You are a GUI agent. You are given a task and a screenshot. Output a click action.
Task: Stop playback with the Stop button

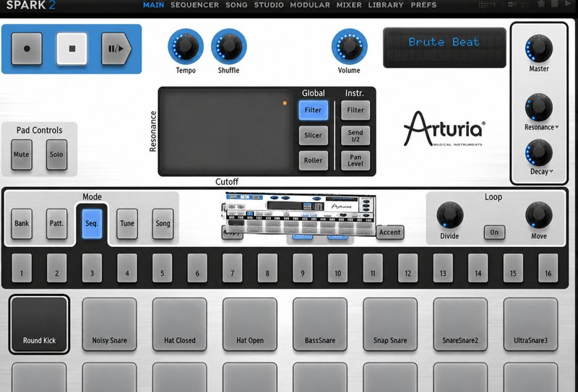point(72,48)
